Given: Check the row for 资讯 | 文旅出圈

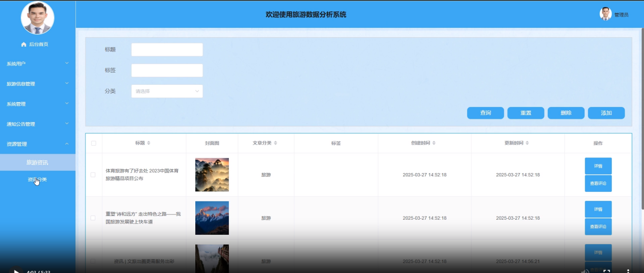Looking at the screenshot, I should click(x=93, y=261).
